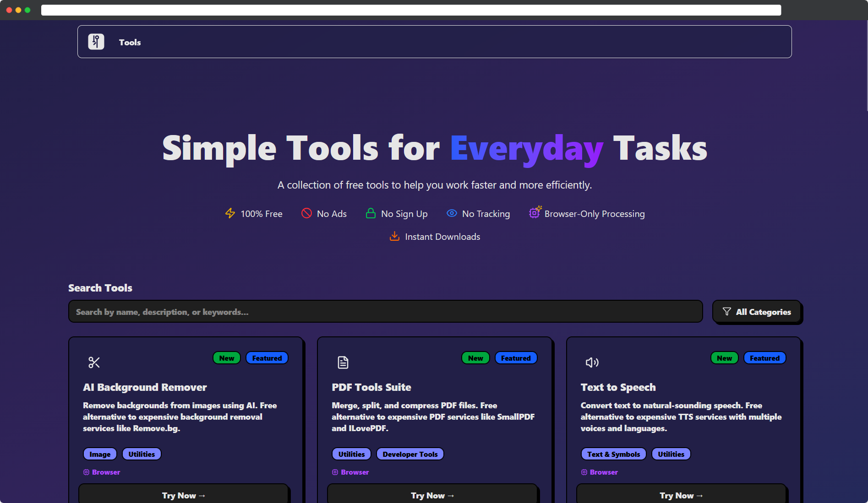
Task: Open Tools home link in navbar
Action: 130,42
